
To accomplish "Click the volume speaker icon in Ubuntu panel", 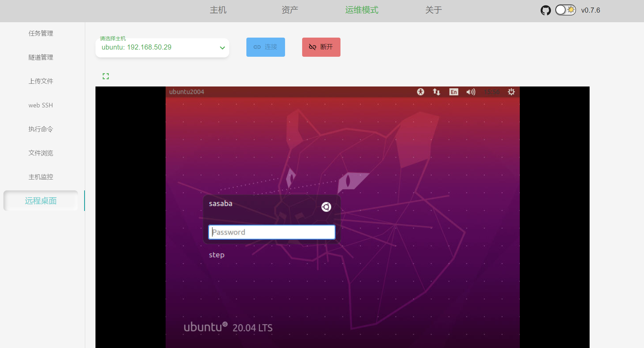I will 471,92.
